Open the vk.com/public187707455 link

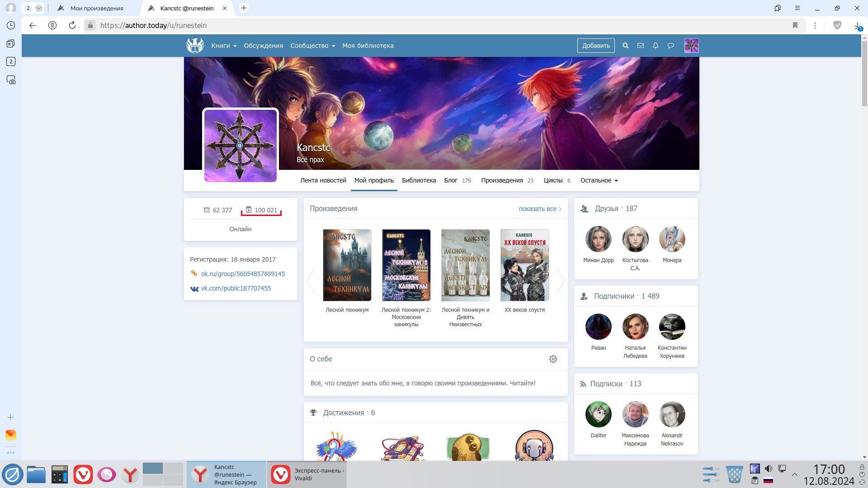pos(236,288)
